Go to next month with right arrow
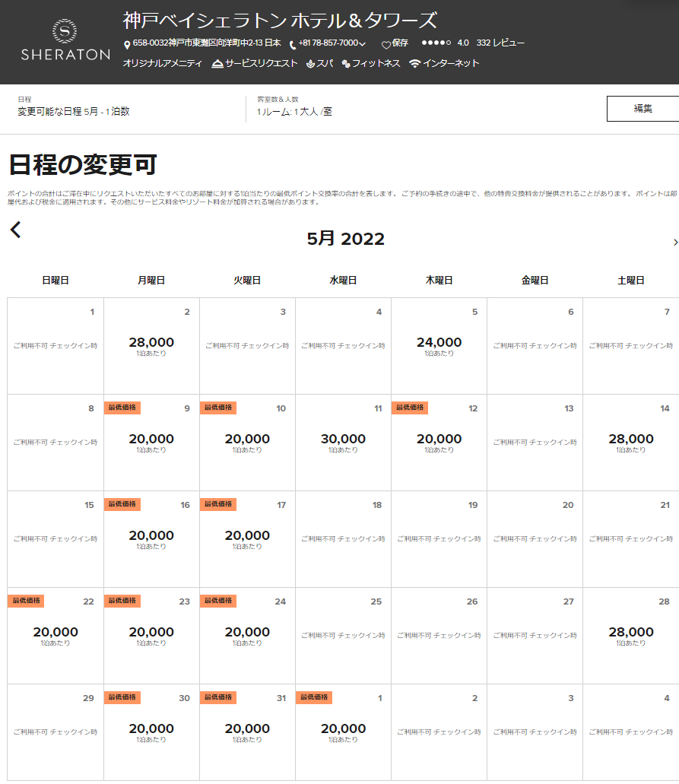Image resolution: width=679 pixels, height=784 pixels. (675, 242)
